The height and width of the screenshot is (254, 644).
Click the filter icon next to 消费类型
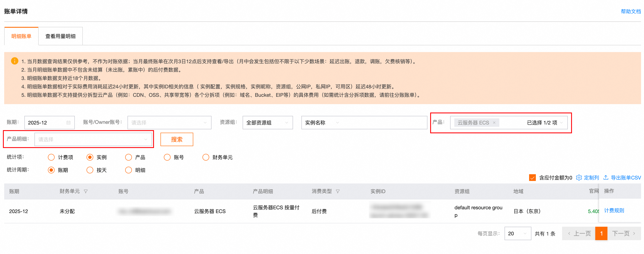[338, 191]
